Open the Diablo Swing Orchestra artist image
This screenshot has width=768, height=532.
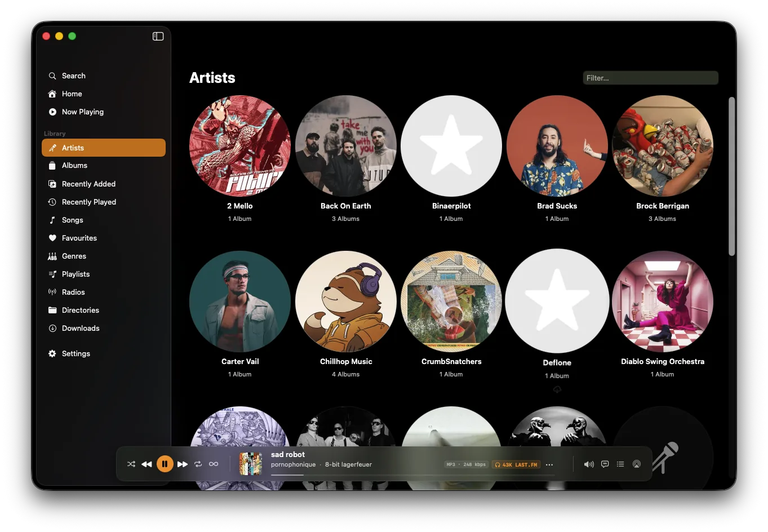[663, 302]
